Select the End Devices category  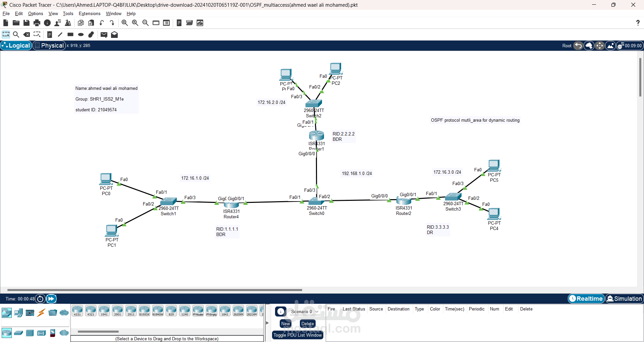18,313
